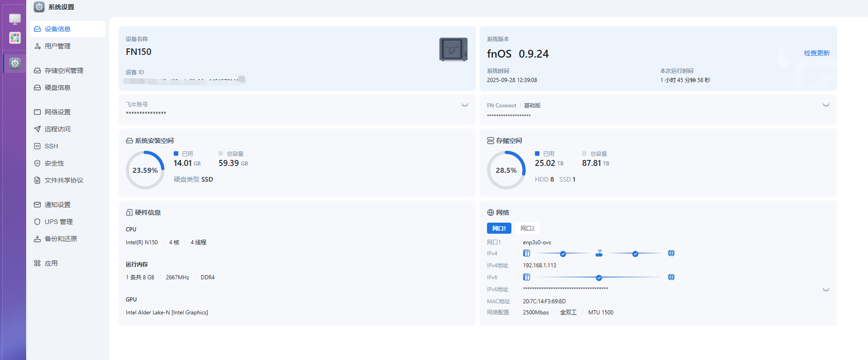
Task: Click the globe icon beside the 网络 heading
Action: click(x=491, y=212)
